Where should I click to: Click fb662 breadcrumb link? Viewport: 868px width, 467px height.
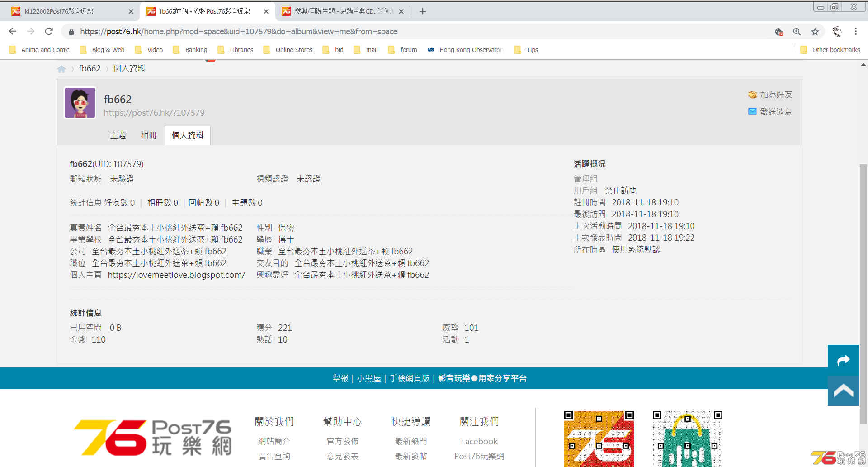coord(90,68)
